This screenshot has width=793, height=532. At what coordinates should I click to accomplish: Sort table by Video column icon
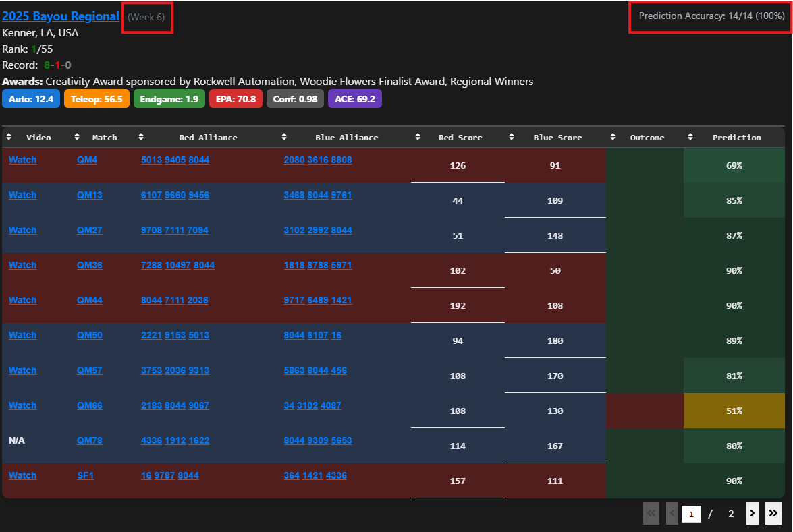[x=9, y=137]
